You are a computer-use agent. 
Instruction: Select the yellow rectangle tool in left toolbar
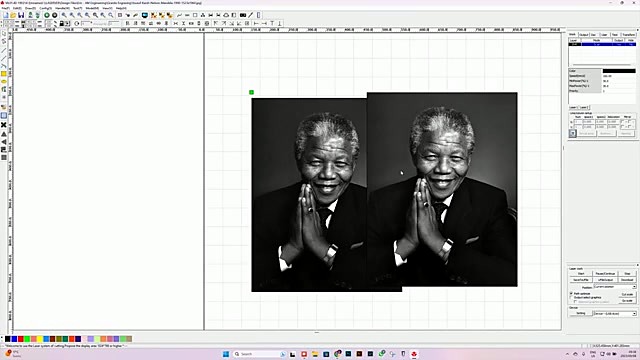coord(4,73)
